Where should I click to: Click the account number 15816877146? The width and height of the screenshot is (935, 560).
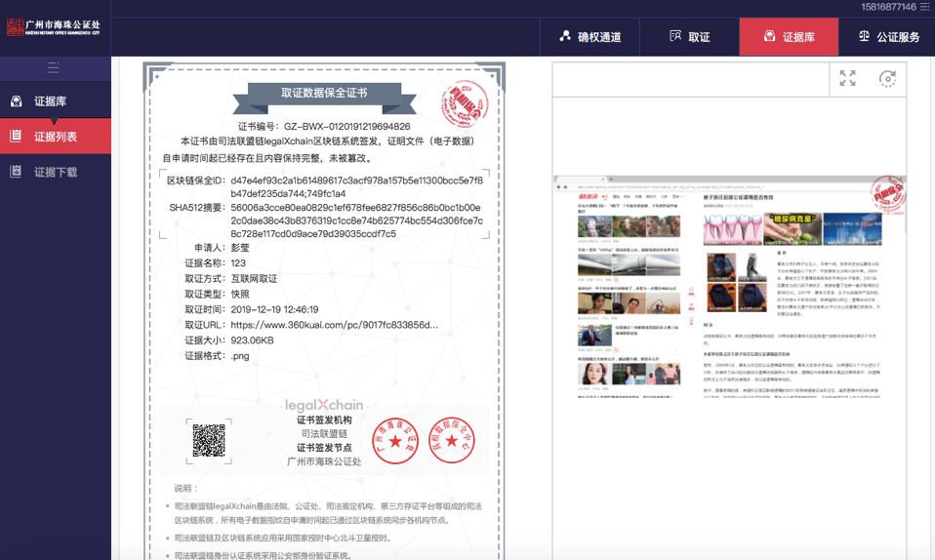(888, 7)
